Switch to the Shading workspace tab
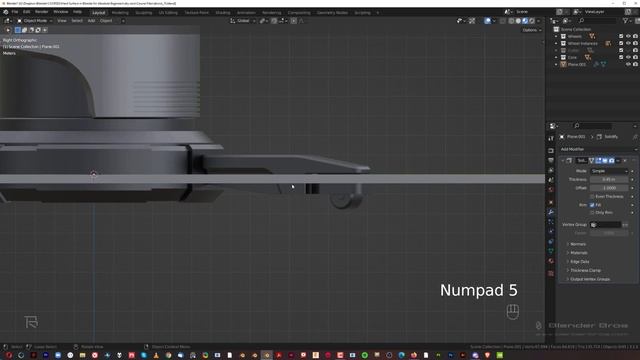Viewport: 640px width, 360px height. [222, 13]
